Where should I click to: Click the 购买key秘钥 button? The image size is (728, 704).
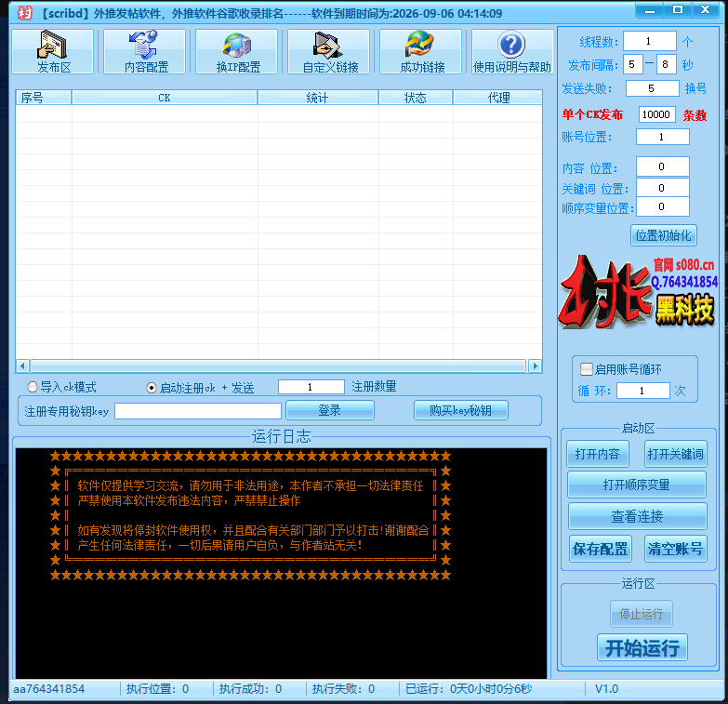coord(461,410)
